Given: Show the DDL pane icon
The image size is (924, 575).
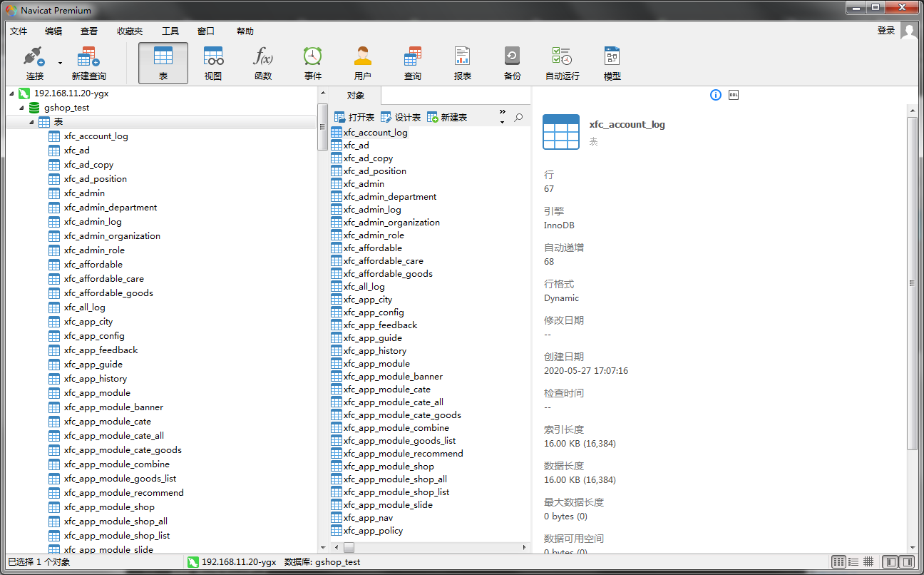Looking at the screenshot, I should [x=734, y=95].
